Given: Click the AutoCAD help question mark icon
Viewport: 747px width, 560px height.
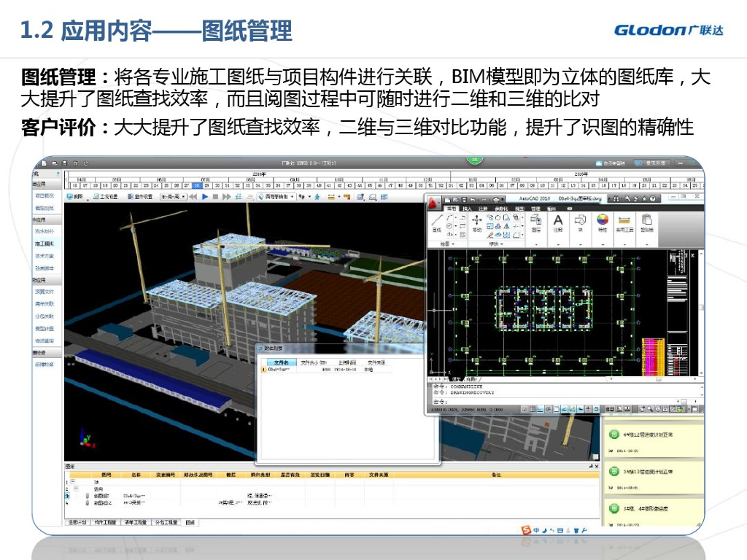Looking at the screenshot, I should coord(653,198).
